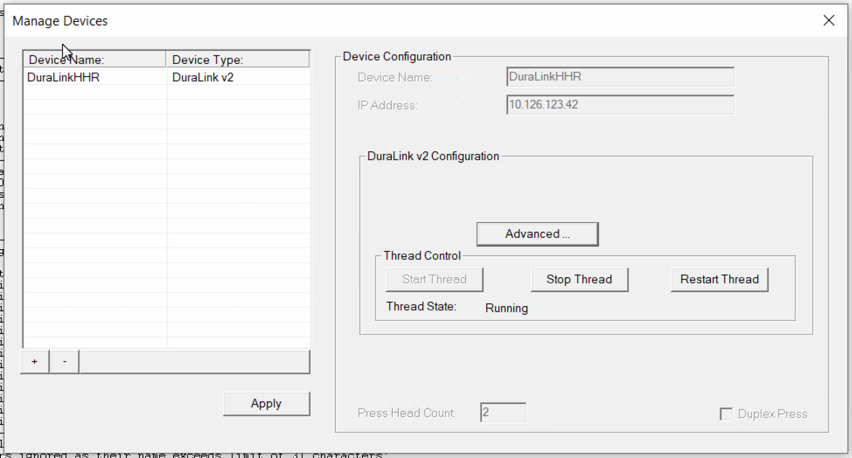
Task: Click the DuraLink v2 Configuration group label
Action: coord(433,156)
